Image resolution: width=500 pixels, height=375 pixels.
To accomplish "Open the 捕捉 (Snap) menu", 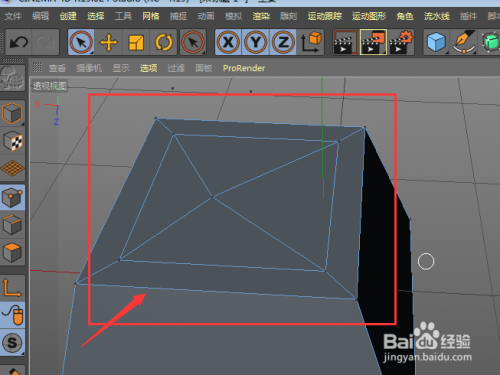I will tap(178, 16).
